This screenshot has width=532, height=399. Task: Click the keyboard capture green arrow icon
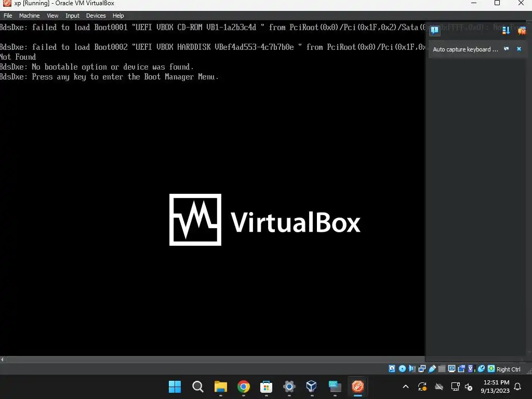[x=491, y=368]
